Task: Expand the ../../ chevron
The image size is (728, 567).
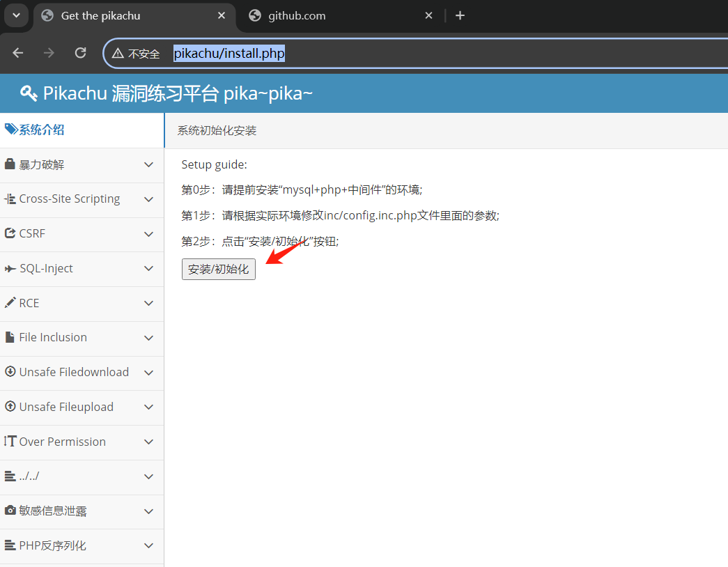Action: (x=148, y=476)
